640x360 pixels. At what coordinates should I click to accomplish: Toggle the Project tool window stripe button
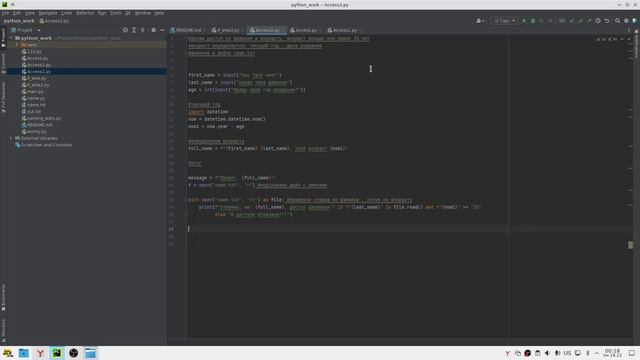pos(3,38)
